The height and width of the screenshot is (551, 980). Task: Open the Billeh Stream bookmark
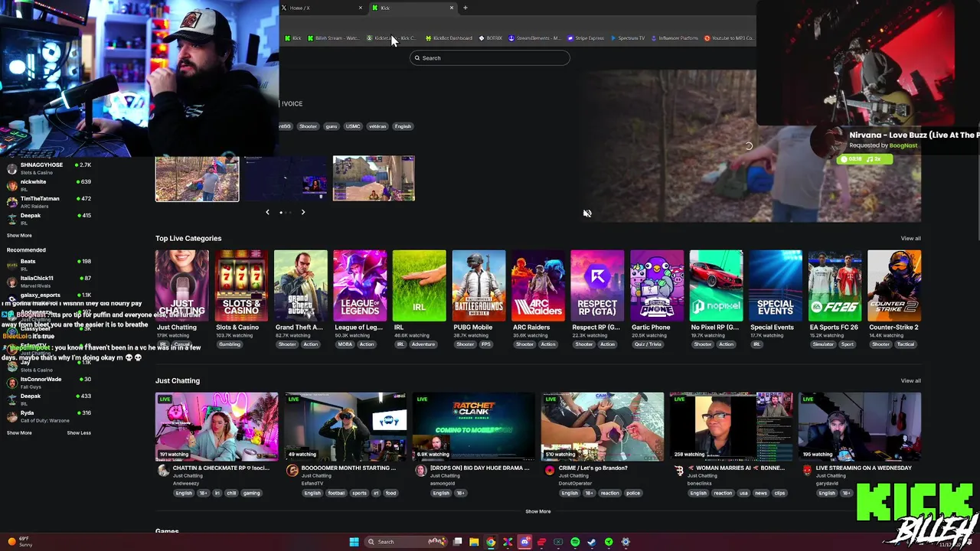tap(333, 38)
